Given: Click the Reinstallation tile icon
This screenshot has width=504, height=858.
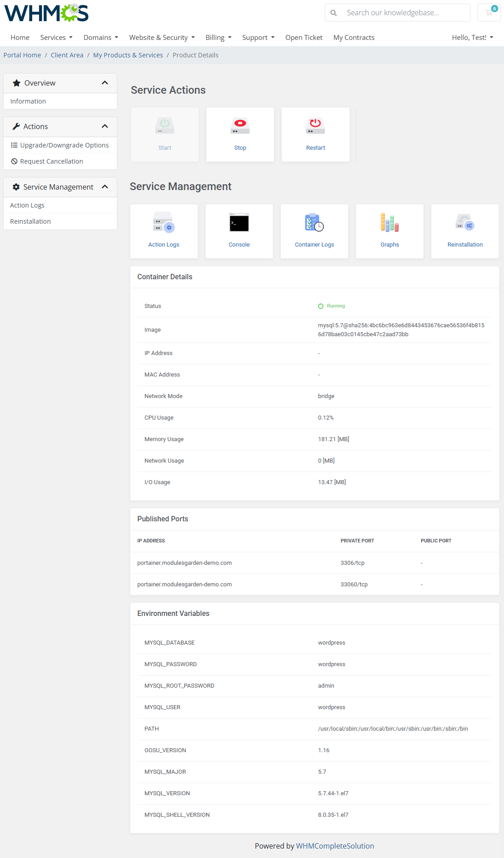Looking at the screenshot, I should (465, 223).
